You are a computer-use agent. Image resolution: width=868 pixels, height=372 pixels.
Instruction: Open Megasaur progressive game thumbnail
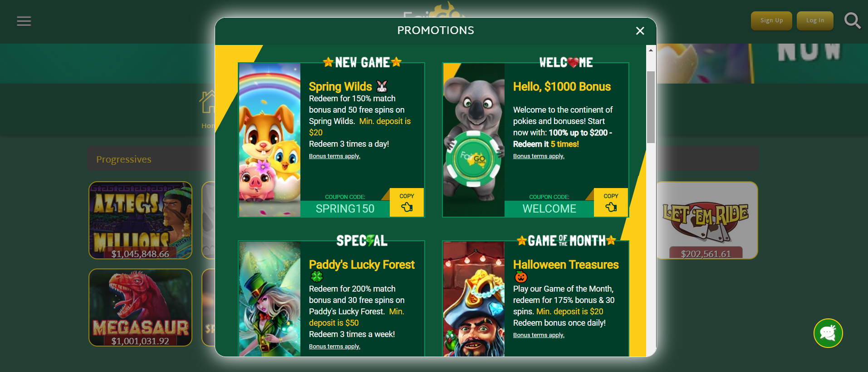[140, 308]
